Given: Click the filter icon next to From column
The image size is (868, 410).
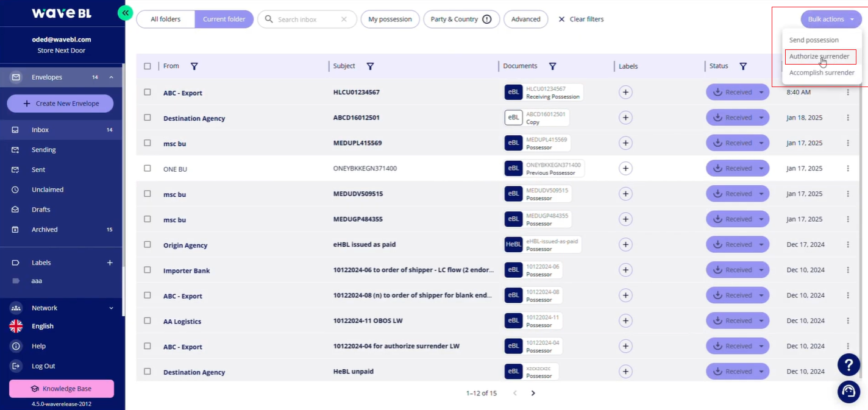Looking at the screenshot, I should tap(194, 66).
